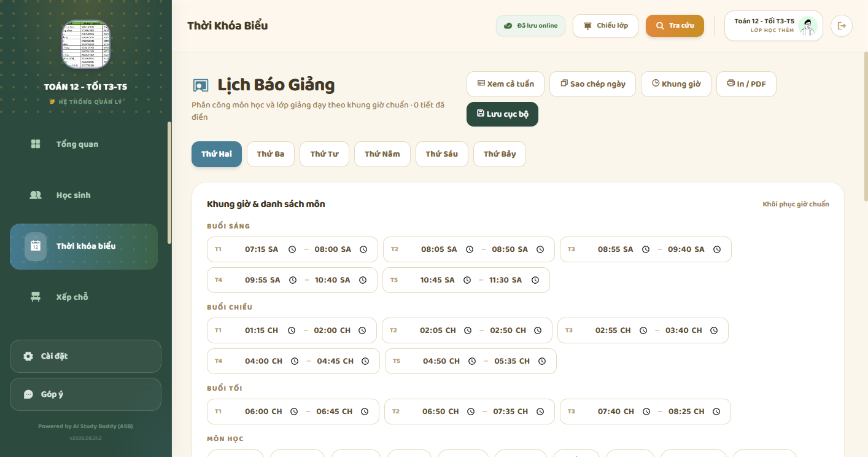Click the Xem cả tuần button

point(506,84)
